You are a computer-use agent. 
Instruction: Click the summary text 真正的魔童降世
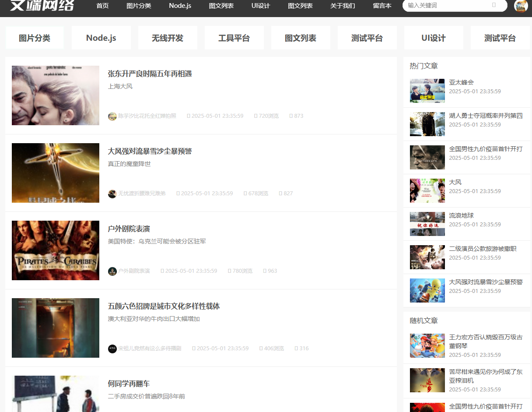point(129,164)
